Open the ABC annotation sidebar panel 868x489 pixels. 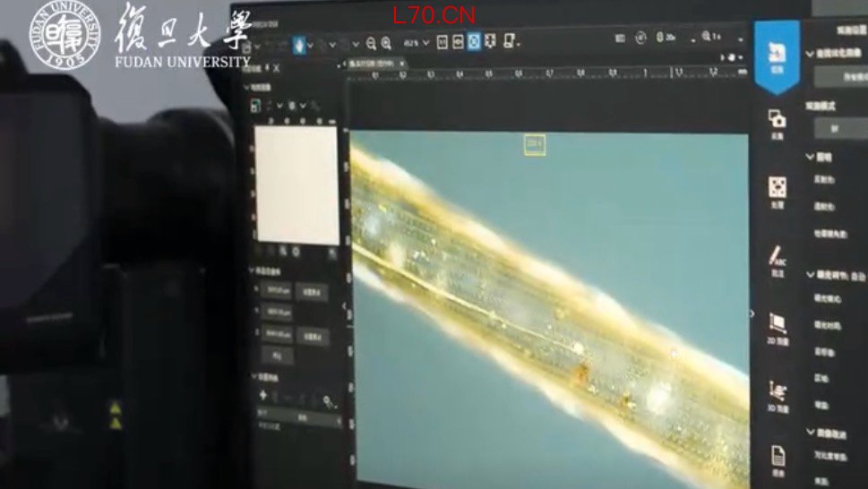[778, 261]
